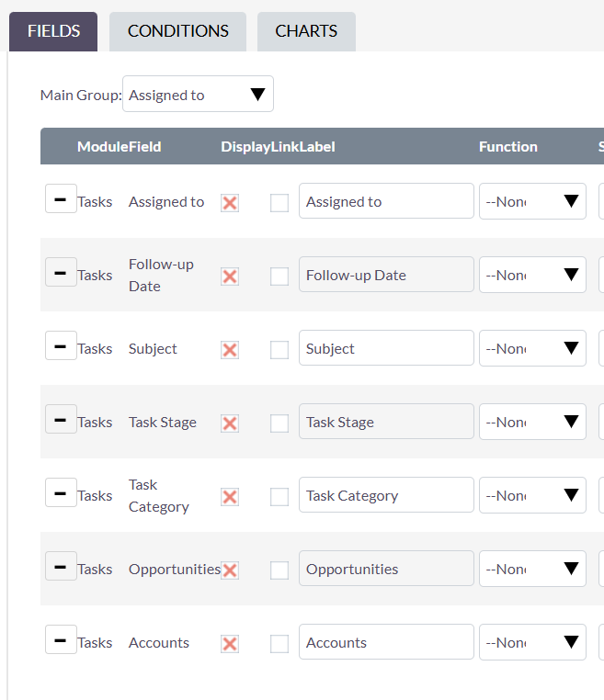Remove the Opportunities field row
This screenshot has width=604, height=700.
coord(61,566)
